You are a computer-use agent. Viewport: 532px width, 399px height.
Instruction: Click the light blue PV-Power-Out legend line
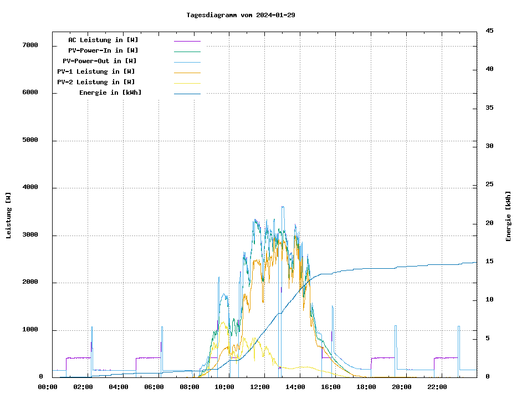tap(187, 62)
